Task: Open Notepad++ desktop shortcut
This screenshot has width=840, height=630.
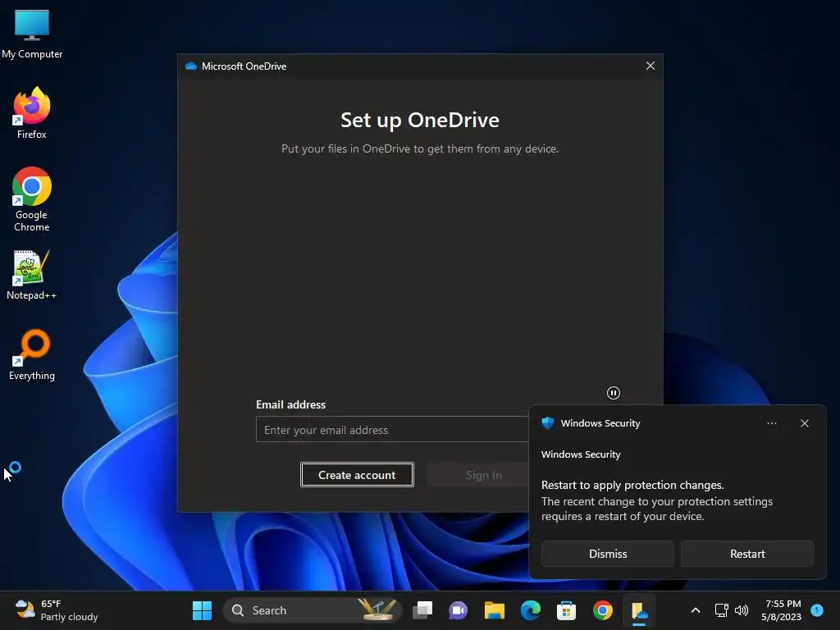Action: click(32, 275)
